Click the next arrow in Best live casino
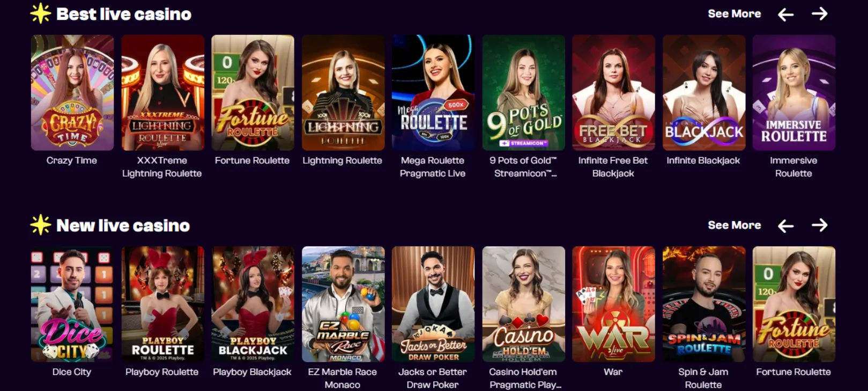This screenshot has height=391, width=868. pyautogui.click(x=819, y=13)
